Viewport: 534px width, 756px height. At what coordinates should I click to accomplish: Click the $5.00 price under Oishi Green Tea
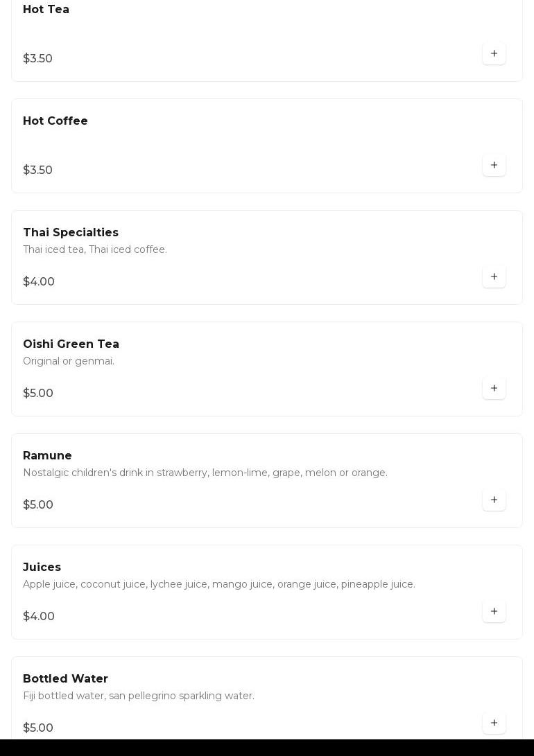coord(38,394)
